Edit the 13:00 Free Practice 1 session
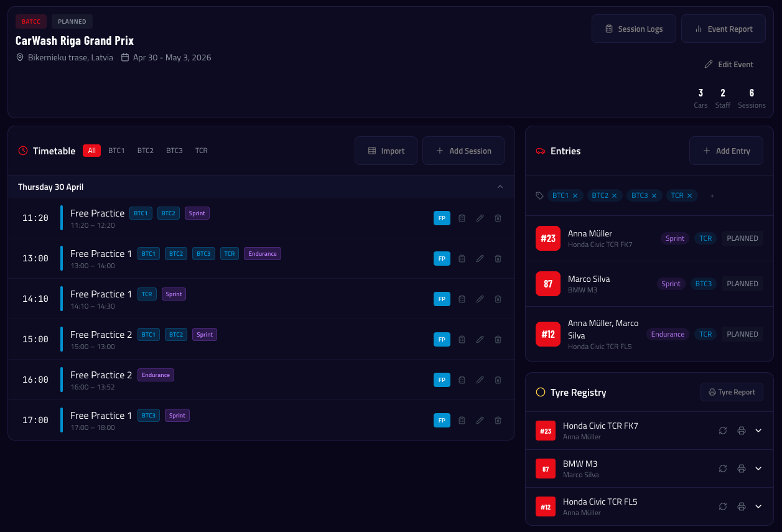 (x=480, y=258)
